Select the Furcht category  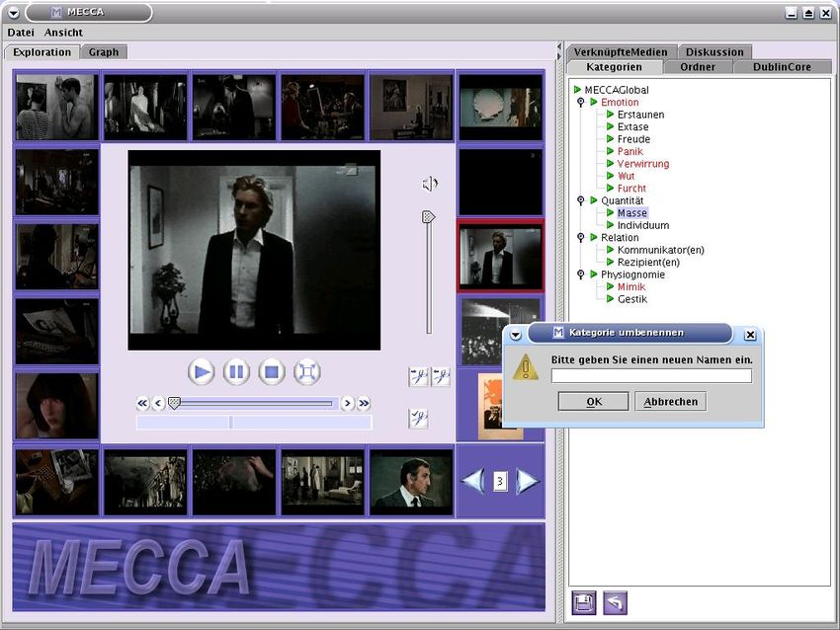[631, 188]
